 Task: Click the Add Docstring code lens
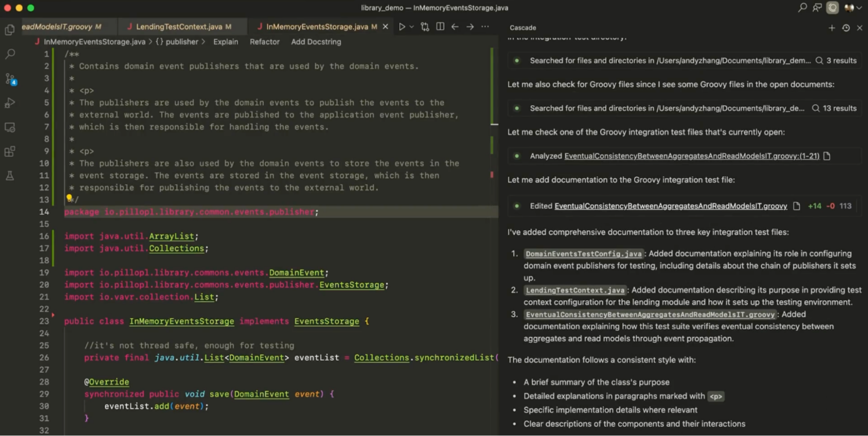(316, 42)
